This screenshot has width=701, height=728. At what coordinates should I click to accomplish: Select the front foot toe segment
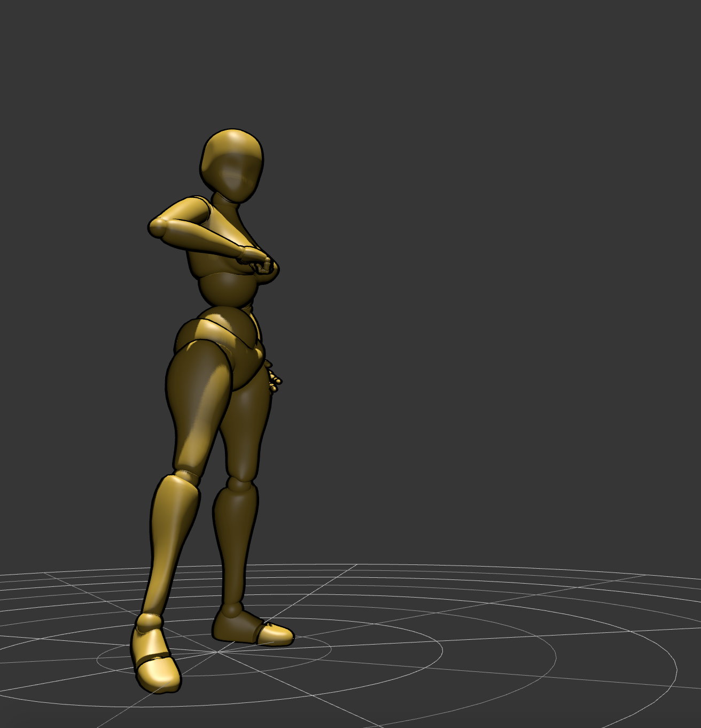pos(158,675)
